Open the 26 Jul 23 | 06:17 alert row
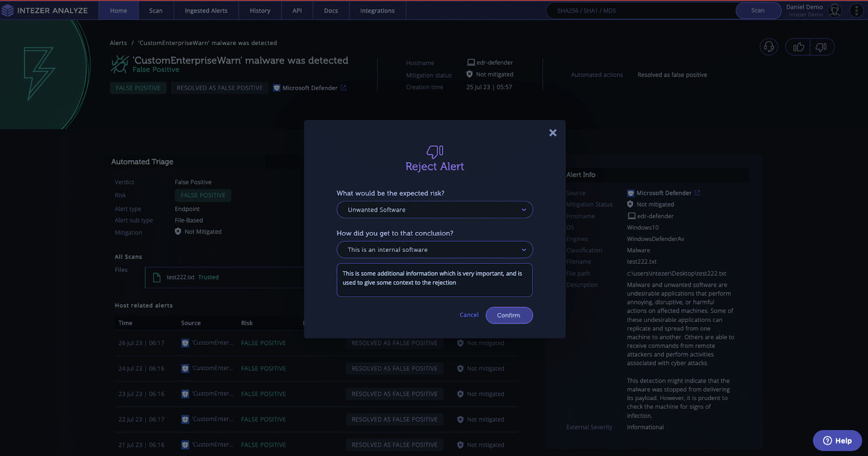Viewport: 868px width, 456px height. coord(316,343)
